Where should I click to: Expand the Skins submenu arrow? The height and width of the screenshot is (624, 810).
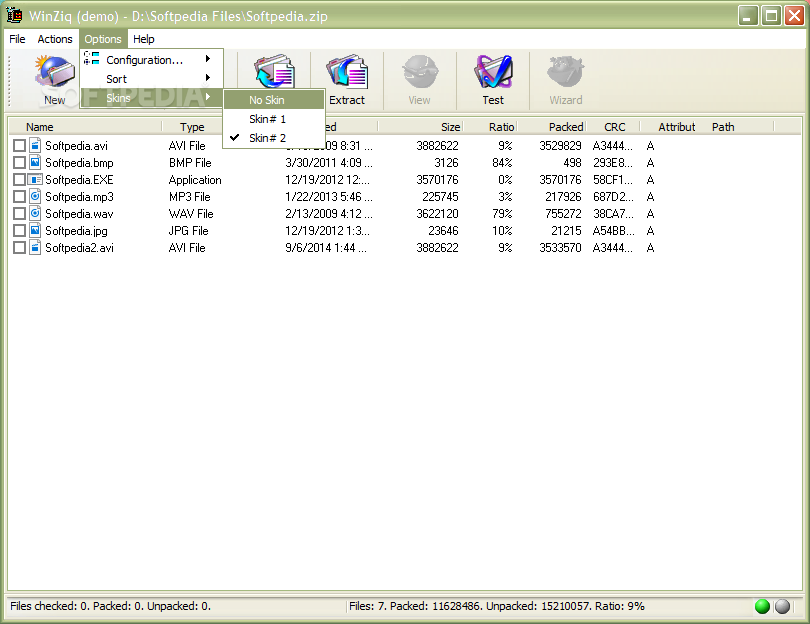tap(208, 97)
